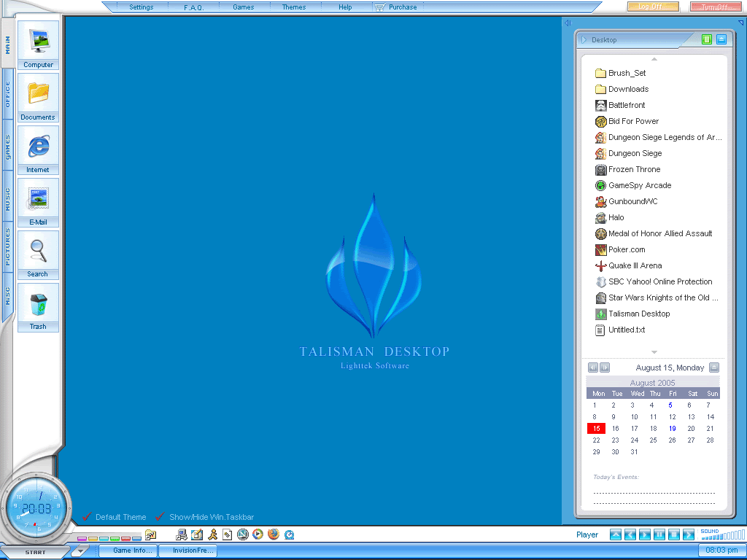Viewport: 747px width, 560px height.
Task: Open the Search magnifier icon
Action: coord(38,252)
